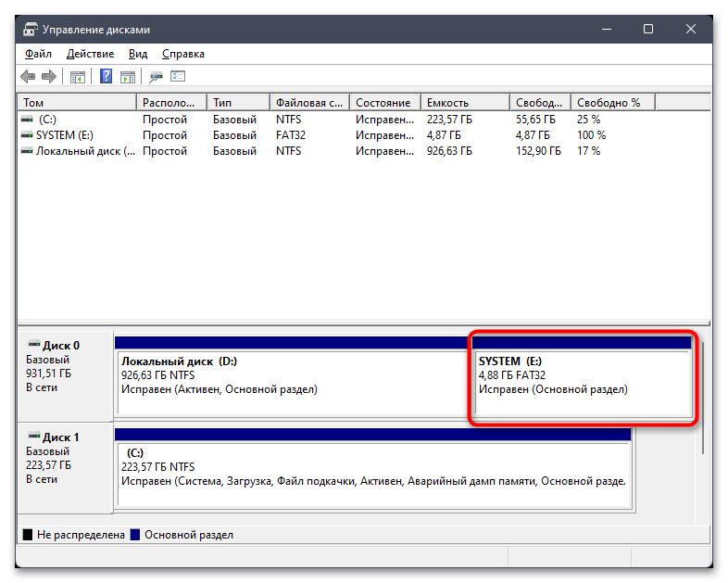Select the SYSTEM (E:) volume row

click(x=364, y=135)
